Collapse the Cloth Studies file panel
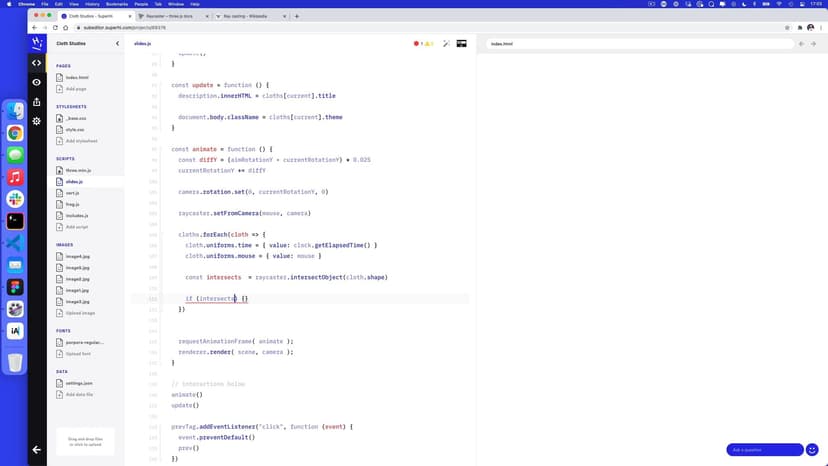 pos(117,44)
